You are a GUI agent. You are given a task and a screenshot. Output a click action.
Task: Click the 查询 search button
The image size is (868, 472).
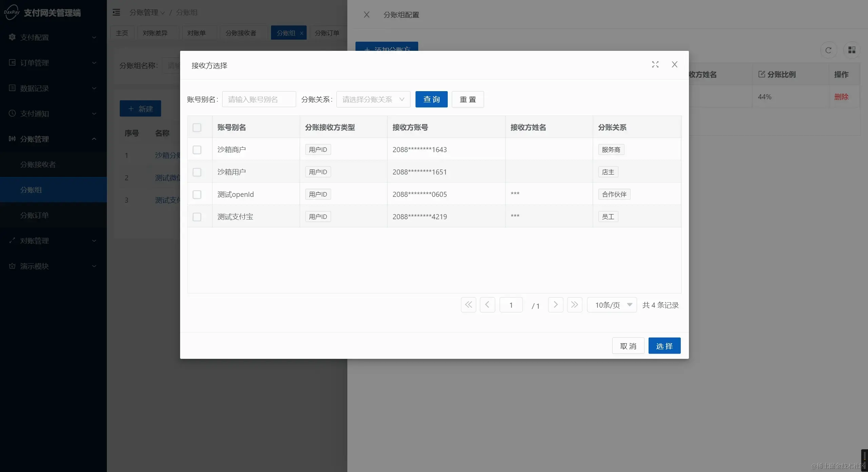[x=431, y=99]
